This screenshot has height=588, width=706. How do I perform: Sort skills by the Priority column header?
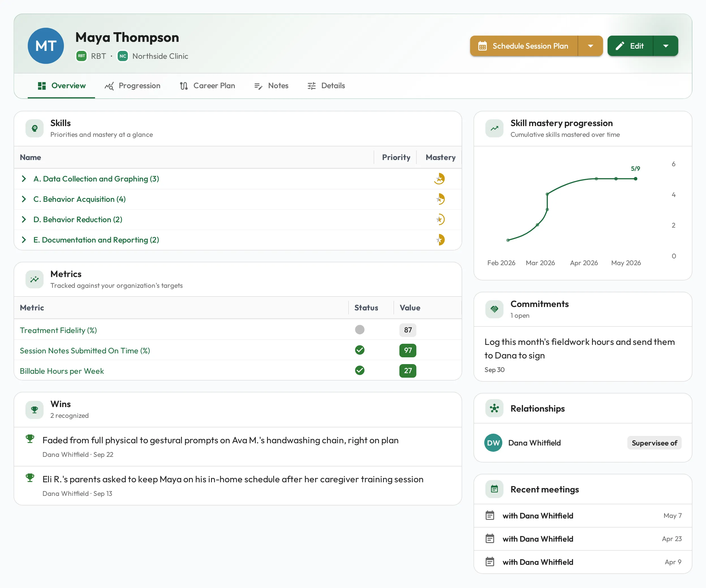pos(396,157)
